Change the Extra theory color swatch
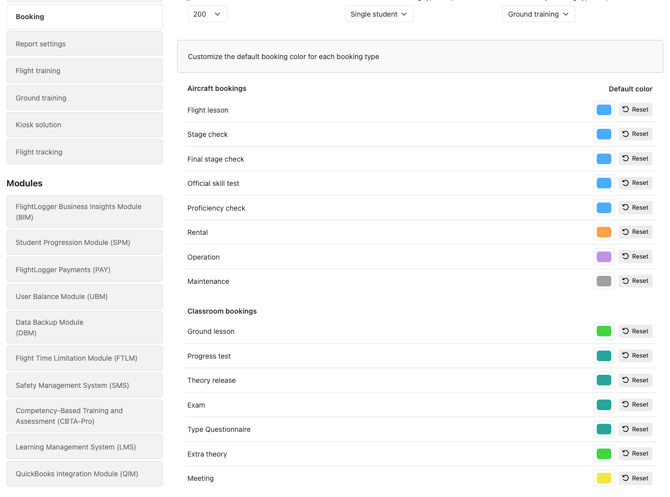Image resolution: width=670 pixels, height=497 pixels. tap(604, 454)
